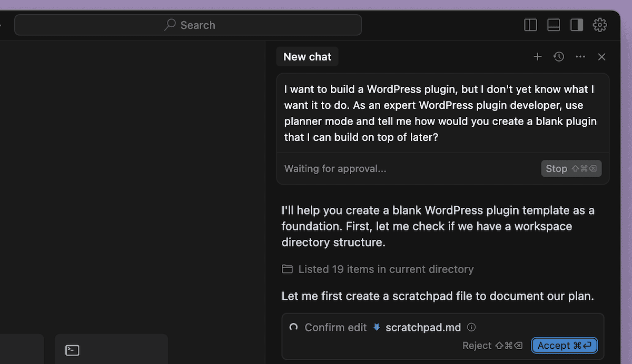This screenshot has width=632, height=364.
Task: Start a new chat with plus icon
Action: tap(537, 57)
